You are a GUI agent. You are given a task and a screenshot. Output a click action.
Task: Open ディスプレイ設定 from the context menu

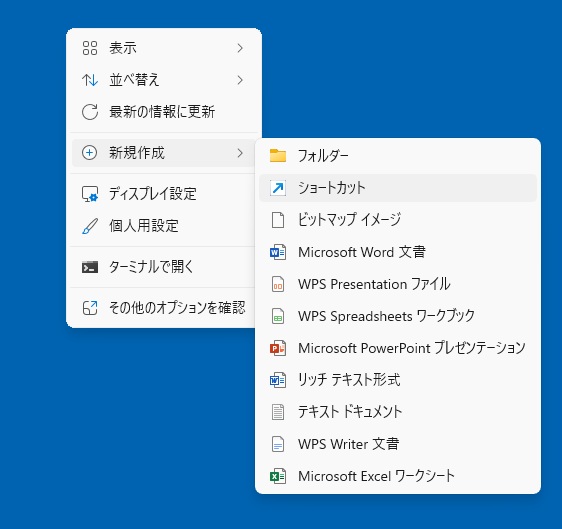tap(163, 194)
